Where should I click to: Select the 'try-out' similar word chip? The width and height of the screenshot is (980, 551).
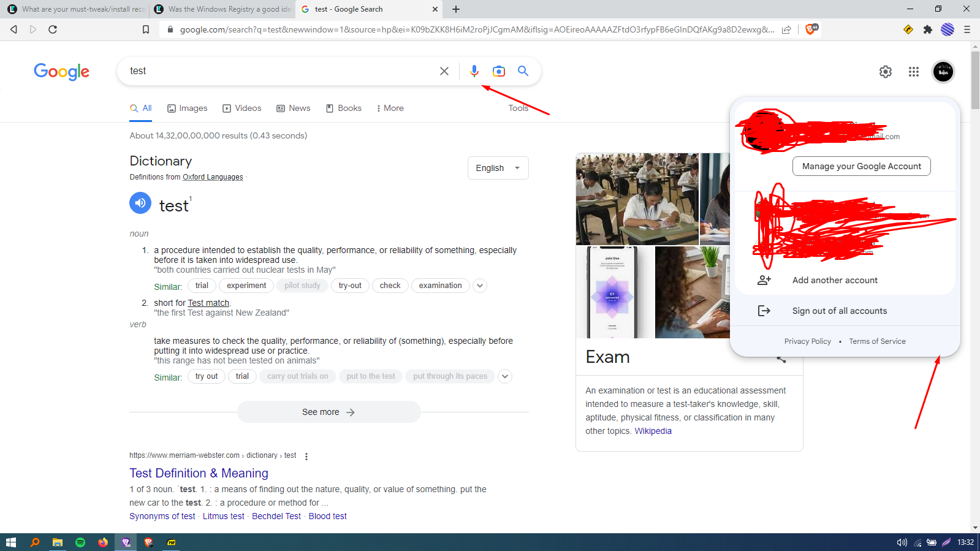(x=350, y=286)
